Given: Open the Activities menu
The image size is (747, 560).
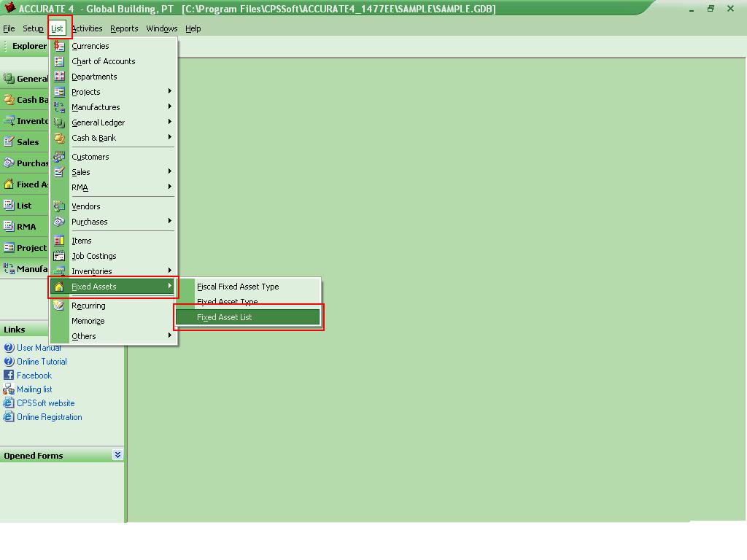Looking at the screenshot, I should (x=87, y=28).
